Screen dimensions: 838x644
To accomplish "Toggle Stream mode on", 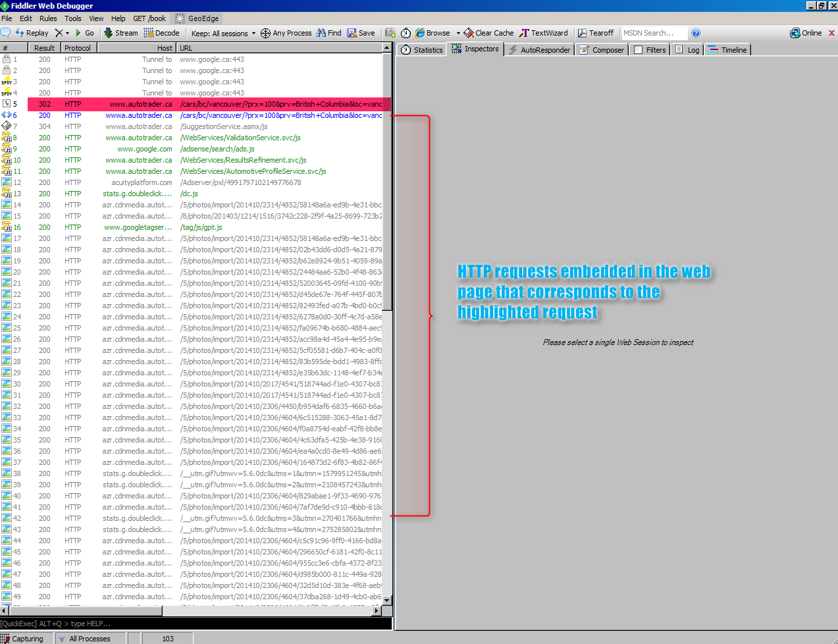I will pos(120,33).
